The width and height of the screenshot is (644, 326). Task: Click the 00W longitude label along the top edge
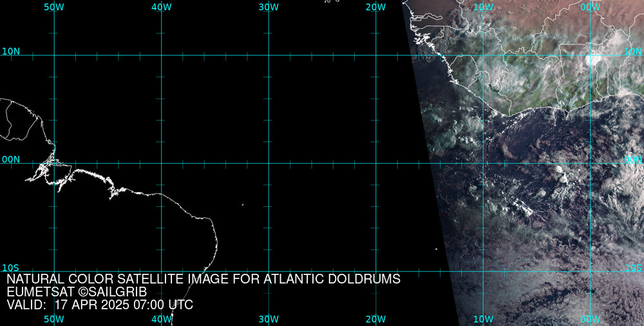tap(591, 7)
